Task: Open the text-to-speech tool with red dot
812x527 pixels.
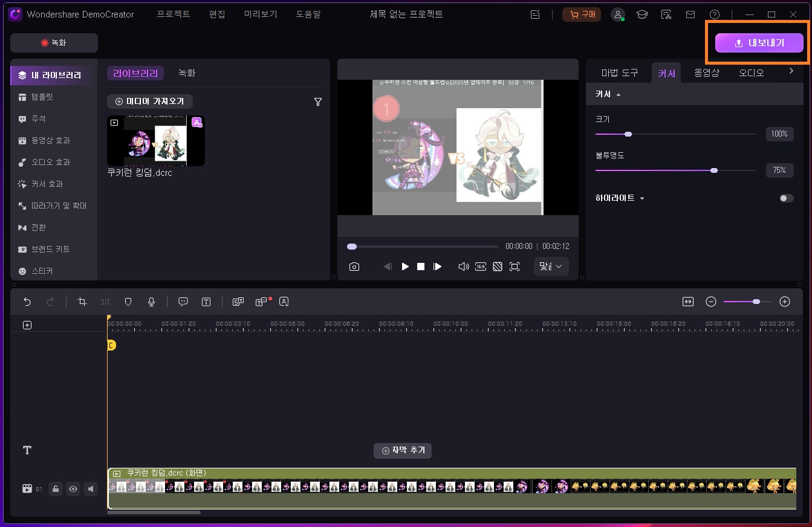Action: pyautogui.click(x=262, y=302)
